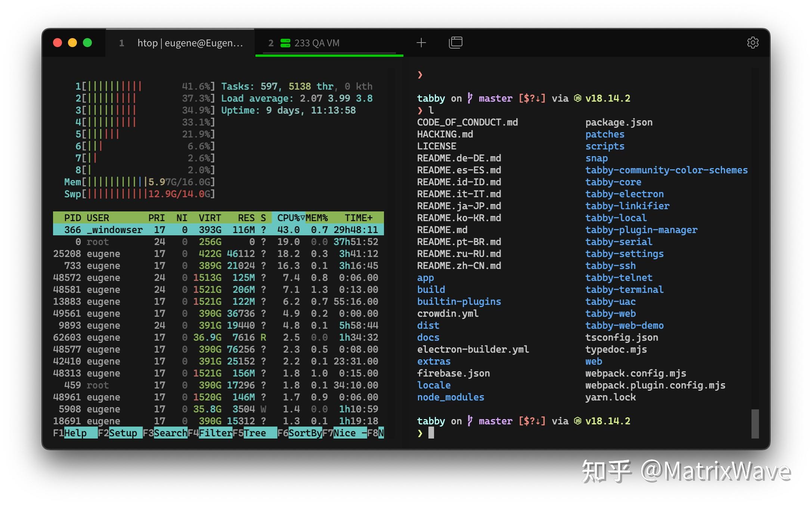Click the git branch icon in the shell prompt
Screen dimensions: 812x505
(x=470, y=98)
